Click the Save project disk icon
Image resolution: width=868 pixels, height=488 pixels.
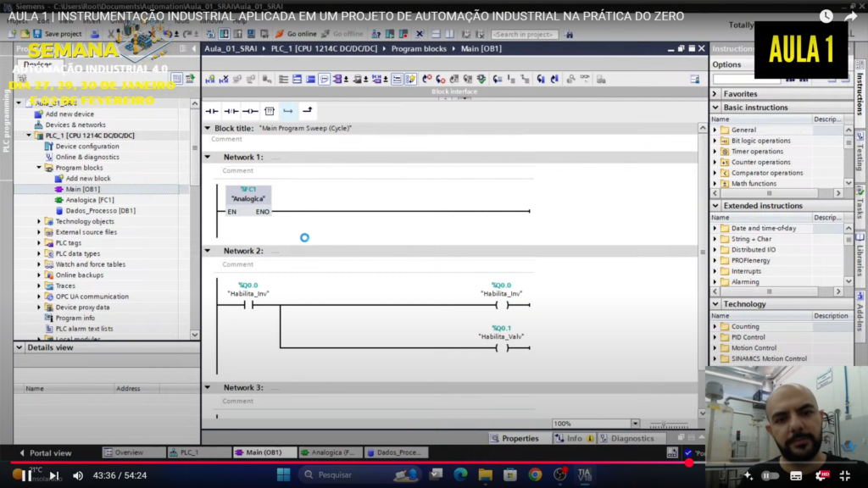click(x=37, y=34)
